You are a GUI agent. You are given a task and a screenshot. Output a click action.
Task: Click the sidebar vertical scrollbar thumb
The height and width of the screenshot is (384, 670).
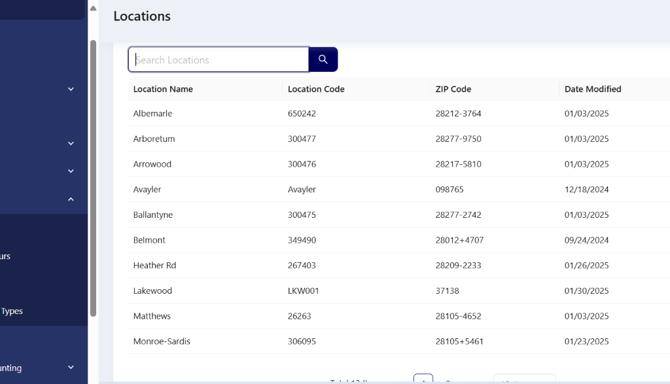[x=93, y=179]
